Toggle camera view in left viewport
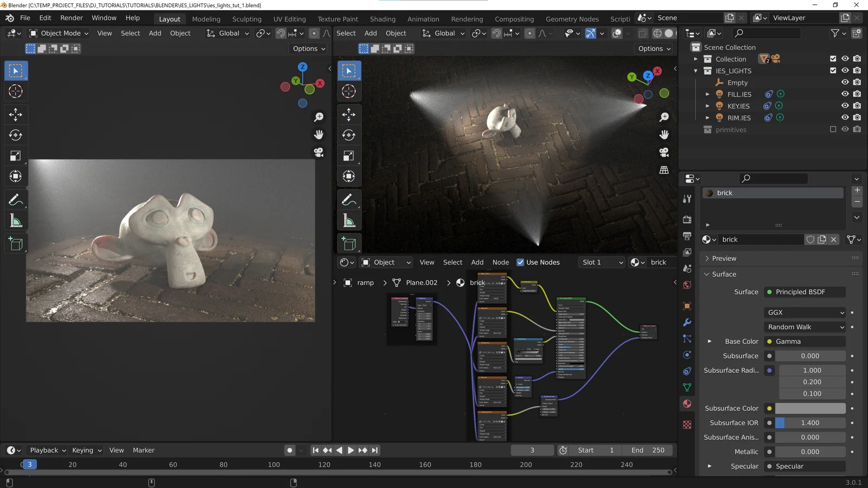The height and width of the screenshot is (488, 868). [319, 153]
